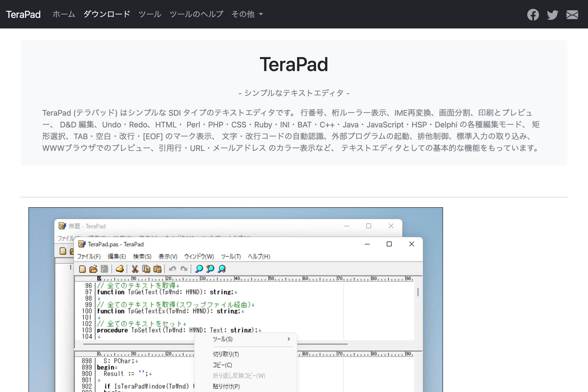Screen dimensions: 588x392
Task: Click the シンプルなテキストエディタ subtitle
Action: [x=294, y=93]
